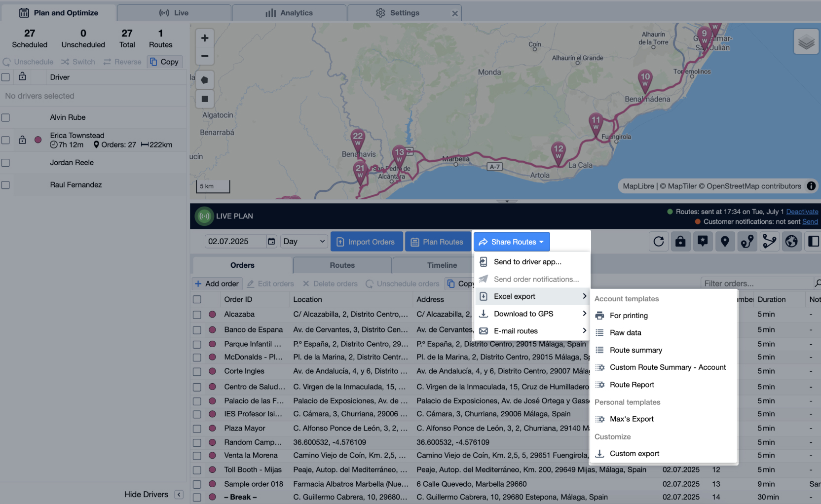Click the location pin icon in the toolbar
Viewport: 821px width, 504px height.
click(x=725, y=241)
